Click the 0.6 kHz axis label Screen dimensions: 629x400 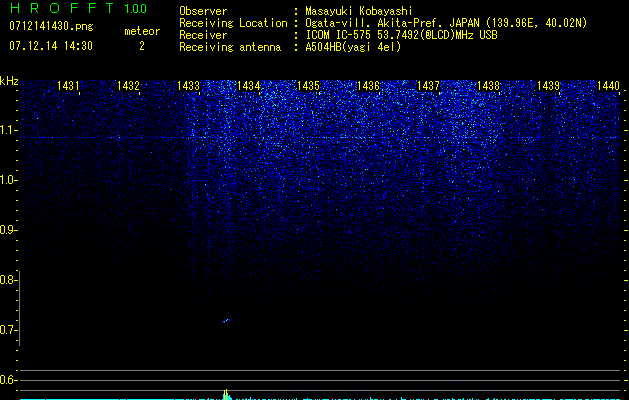click(8, 380)
